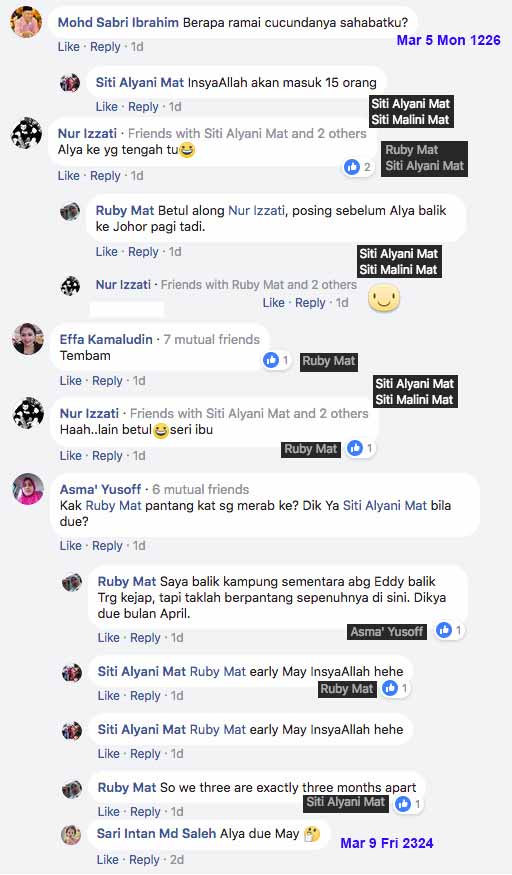The height and width of the screenshot is (875, 512).
Task: Open Effa Kamaludin's profile picture
Action: (28, 339)
